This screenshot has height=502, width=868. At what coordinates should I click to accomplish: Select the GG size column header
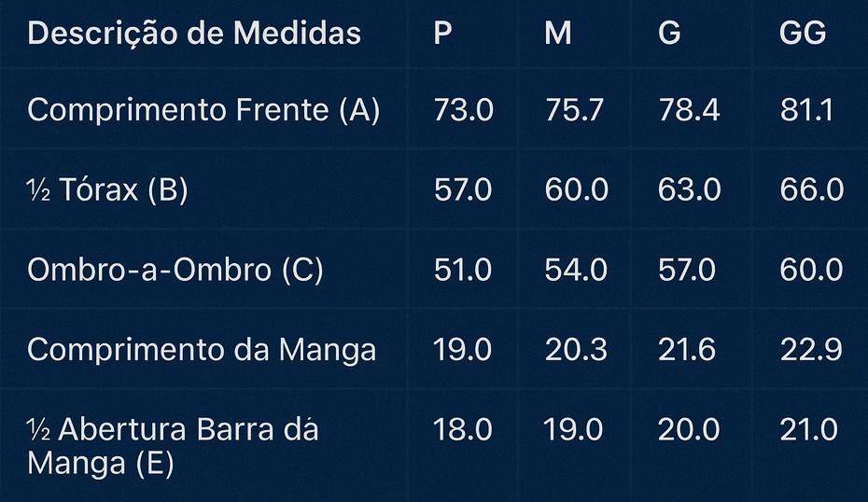(803, 34)
